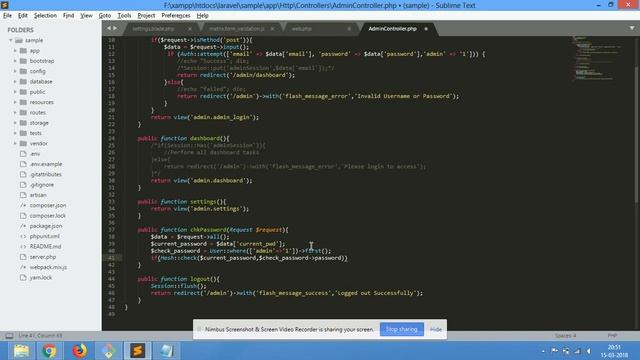
Task: Open the .gitattributes file
Action: 46,174
